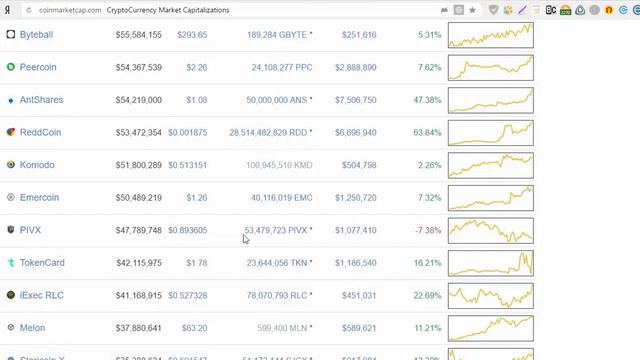The height and width of the screenshot is (360, 640).
Task: Open the shield protection extension icon
Action: click(x=493, y=10)
